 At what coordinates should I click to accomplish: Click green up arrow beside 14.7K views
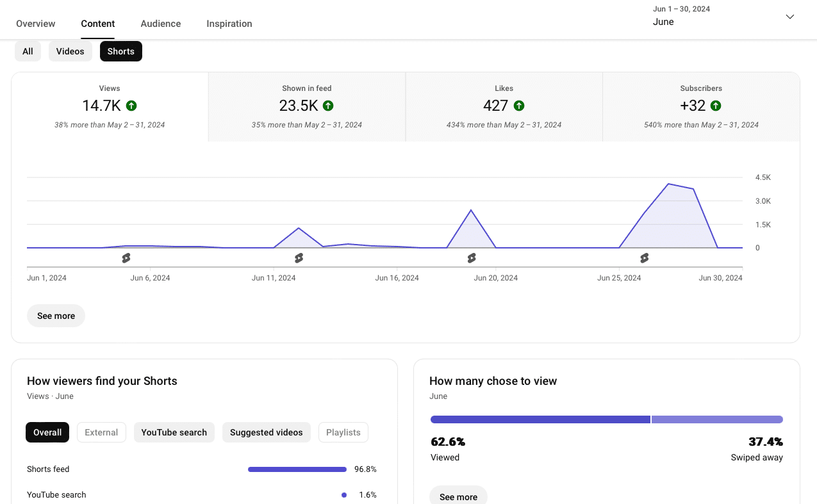point(131,106)
